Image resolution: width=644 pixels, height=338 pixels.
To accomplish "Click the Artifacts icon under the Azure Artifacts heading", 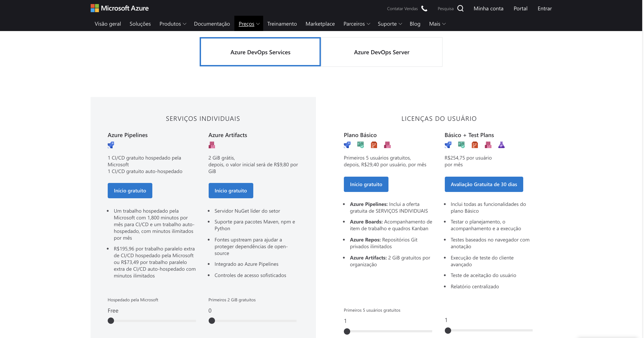I will pyautogui.click(x=212, y=145).
